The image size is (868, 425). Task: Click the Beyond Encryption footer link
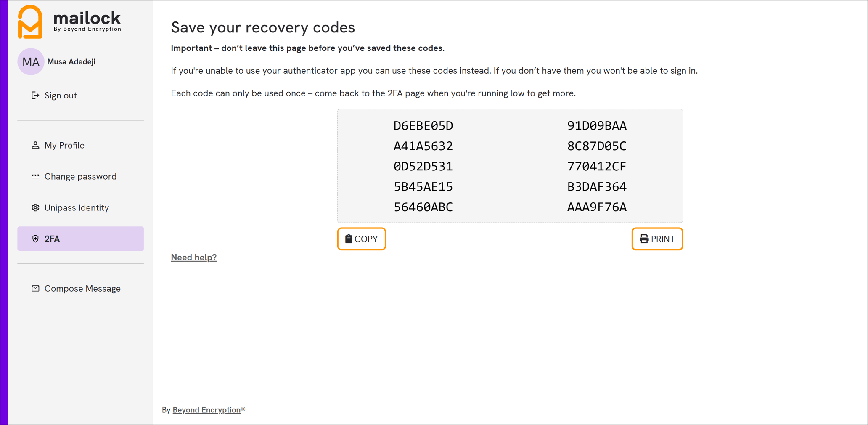pos(206,409)
